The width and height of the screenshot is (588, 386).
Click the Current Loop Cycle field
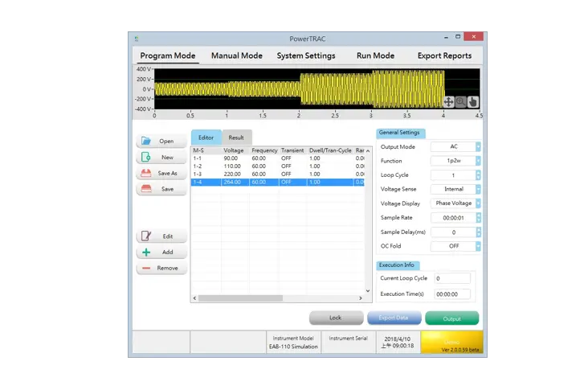point(452,278)
